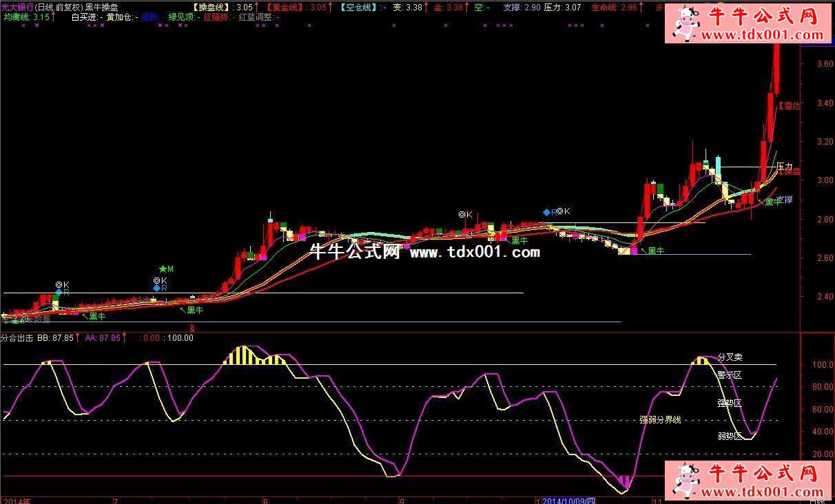Click the small red S marker above indicator pane
The image size is (835, 504).
click(x=192, y=328)
